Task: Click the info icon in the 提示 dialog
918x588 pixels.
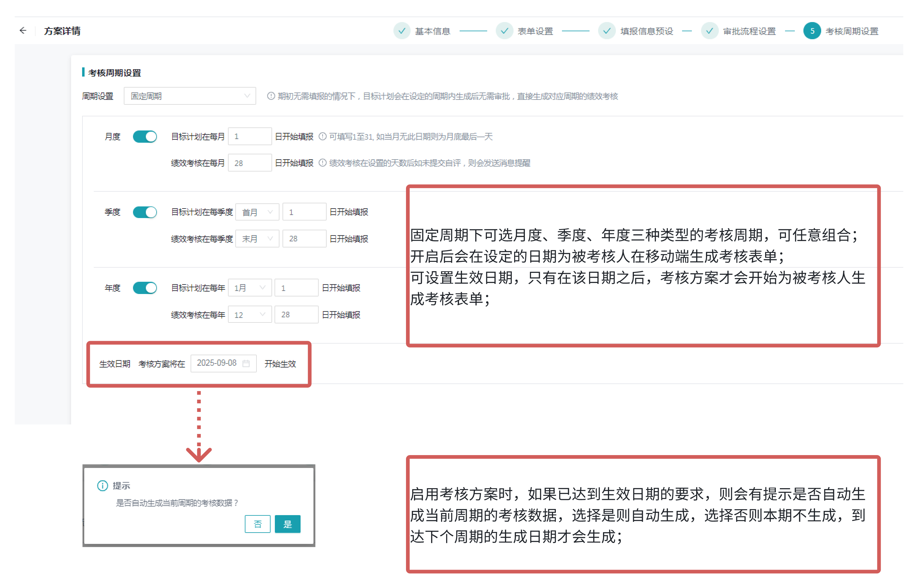Action: [x=102, y=485]
